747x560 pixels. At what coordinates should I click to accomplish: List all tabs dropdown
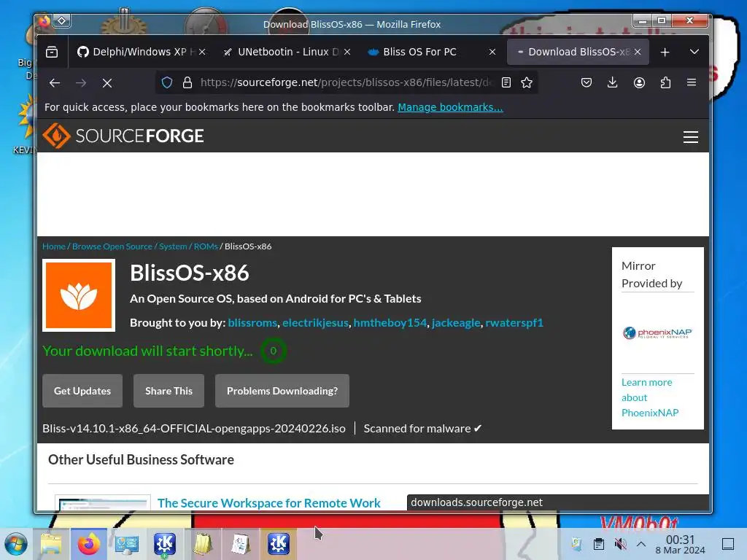click(x=694, y=52)
